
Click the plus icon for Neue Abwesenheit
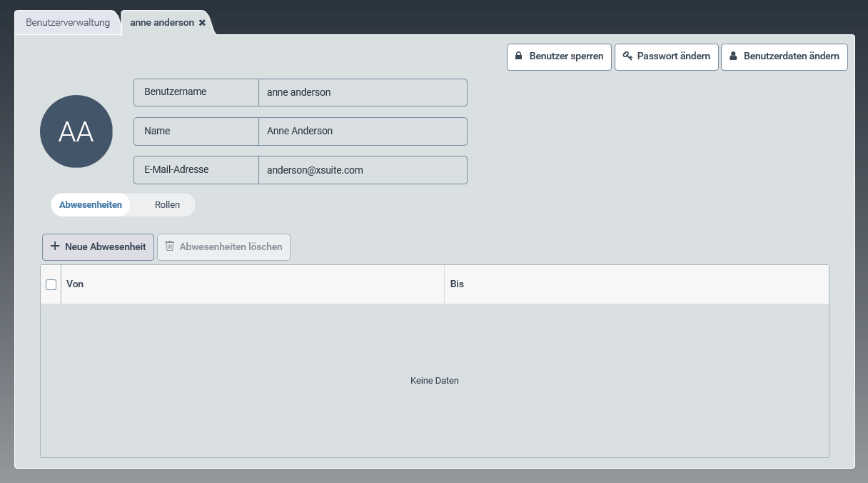coord(55,247)
